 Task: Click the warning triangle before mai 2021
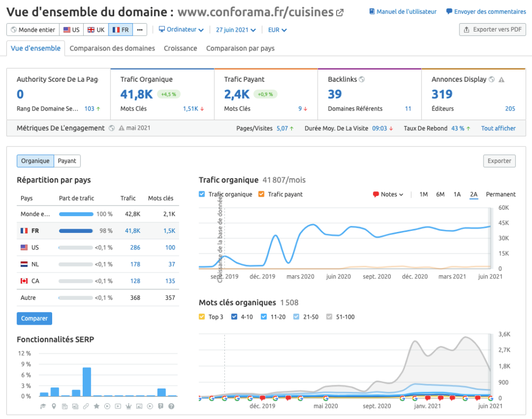pyautogui.click(x=122, y=128)
